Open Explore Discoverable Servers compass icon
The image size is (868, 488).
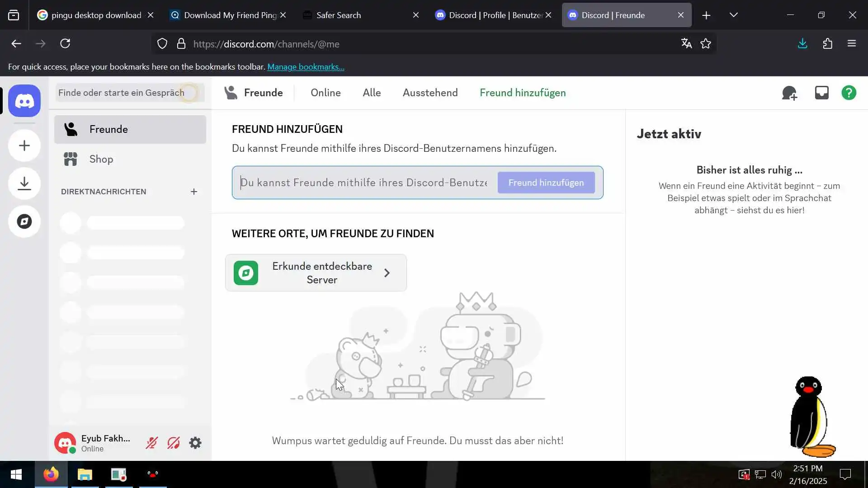[x=24, y=221]
